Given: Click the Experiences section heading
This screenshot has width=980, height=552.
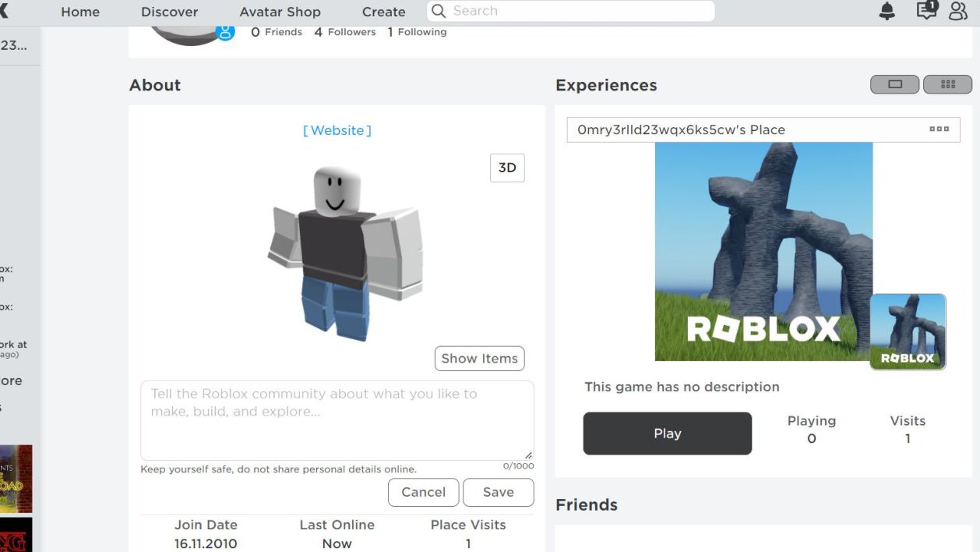Looking at the screenshot, I should 606,85.
